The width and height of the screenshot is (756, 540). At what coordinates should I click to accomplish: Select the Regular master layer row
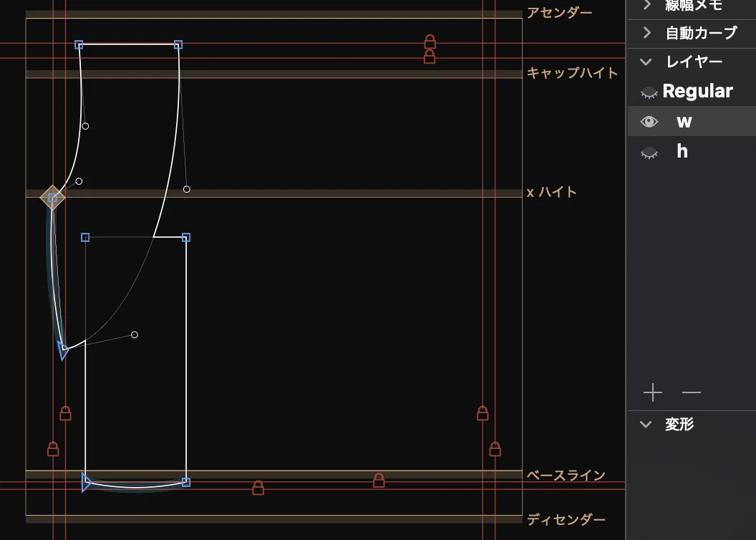pos(692,91)
